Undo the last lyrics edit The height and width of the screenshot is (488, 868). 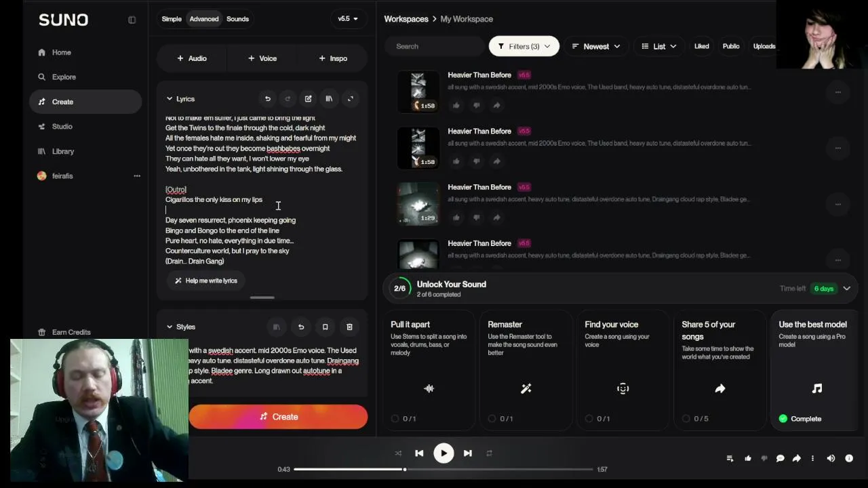(268, 99)
